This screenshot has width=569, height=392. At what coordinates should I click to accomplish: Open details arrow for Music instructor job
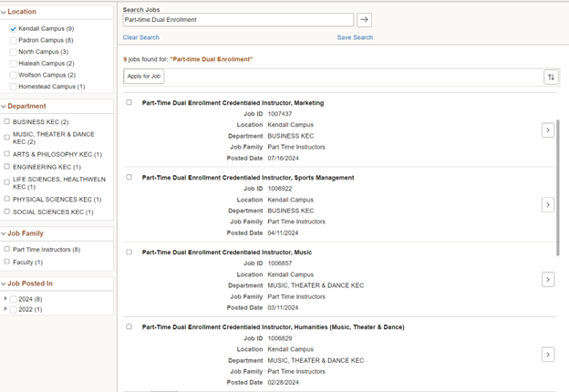click(548, 280)
